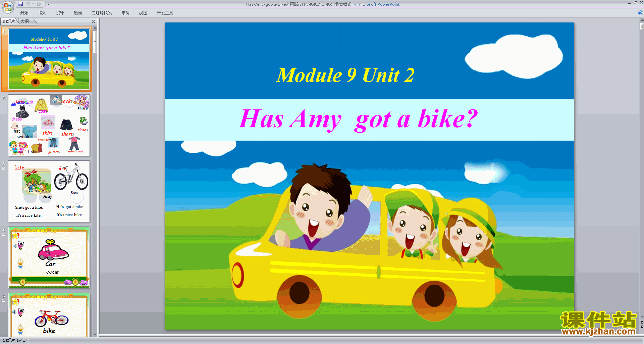Open the 视图 ribbon tab
This screenshot has width=644, height=344.
point(143,13)
